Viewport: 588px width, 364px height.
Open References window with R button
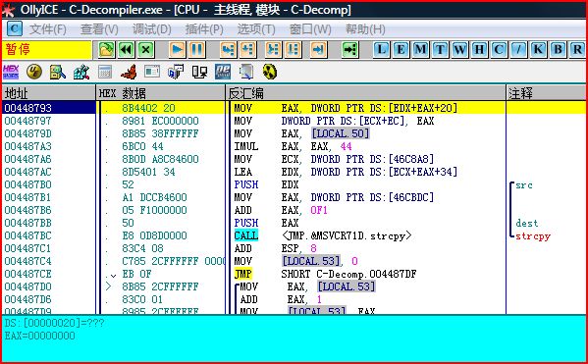click(x=577, y=49)
